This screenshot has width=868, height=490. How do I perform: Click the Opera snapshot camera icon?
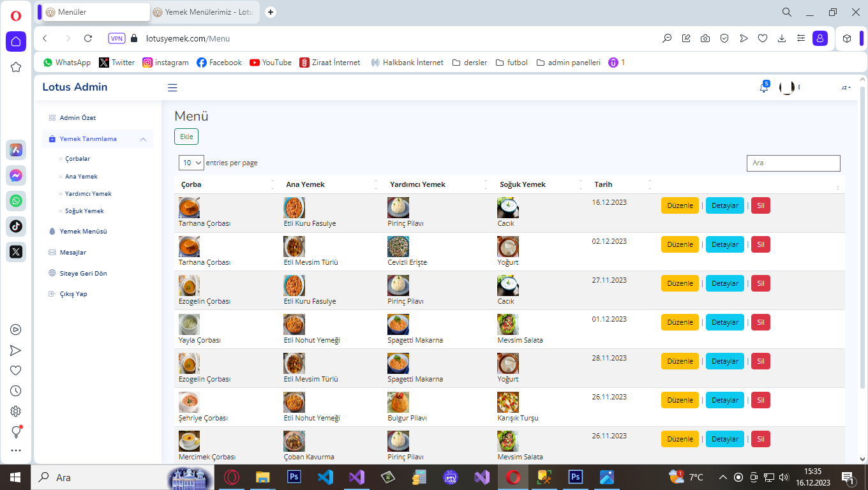click(705, 38)
